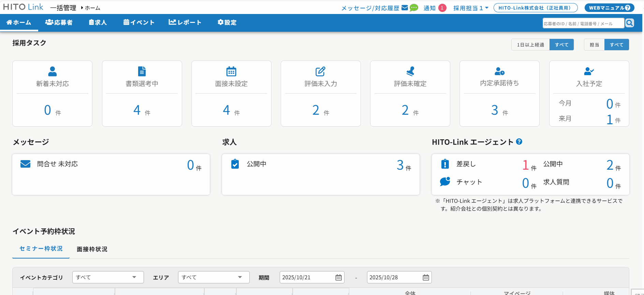Click the envelope icon beside メッセージ/対応履歴
The height and width of the screenshot is (295, 644).
coord(405,8)
